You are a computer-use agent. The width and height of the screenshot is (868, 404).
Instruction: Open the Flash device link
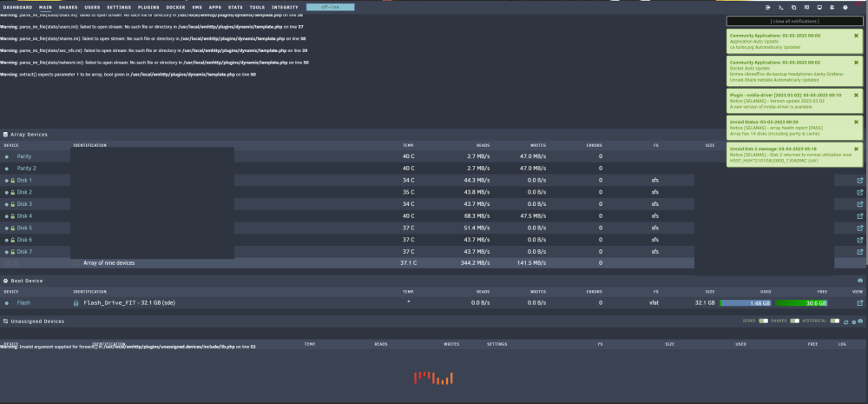click(x=23, y=303)
